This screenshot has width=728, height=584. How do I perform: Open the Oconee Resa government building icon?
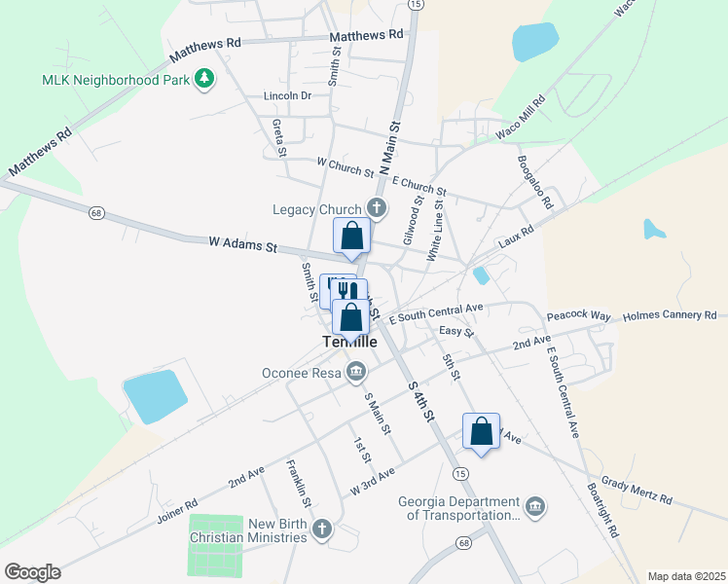[x=356, y=372]
